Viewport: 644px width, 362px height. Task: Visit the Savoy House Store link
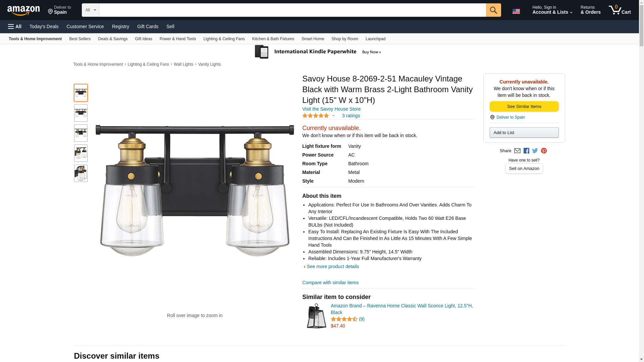[x=331, y=109]
